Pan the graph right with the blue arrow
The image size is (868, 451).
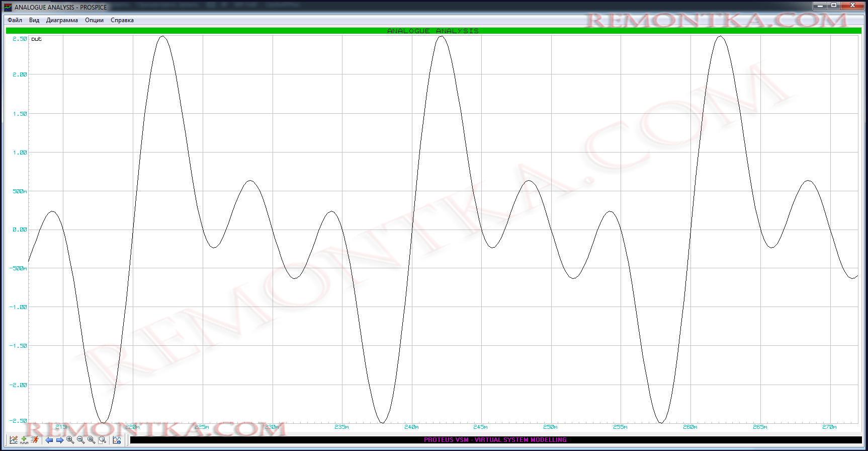tap(60, 440)
